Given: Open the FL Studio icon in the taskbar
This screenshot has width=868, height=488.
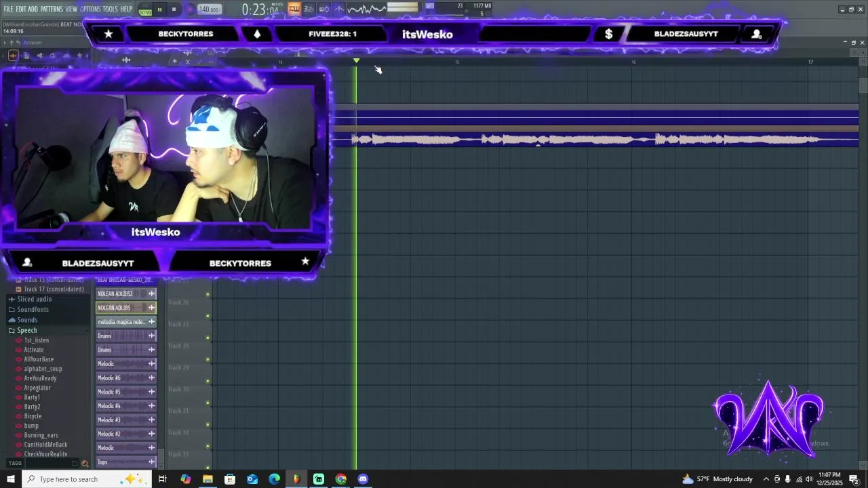Looking at the screenshot, I should point(296,479).
